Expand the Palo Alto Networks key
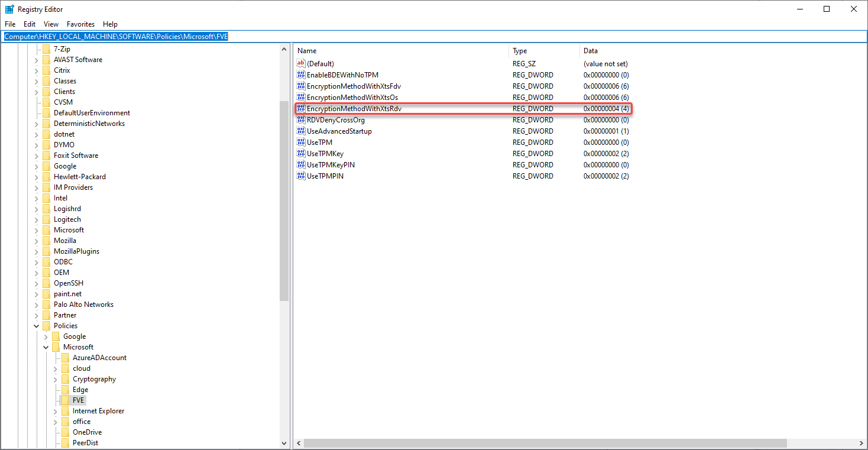868x450 pixels. pyautogui.click(x=37, y=305)
